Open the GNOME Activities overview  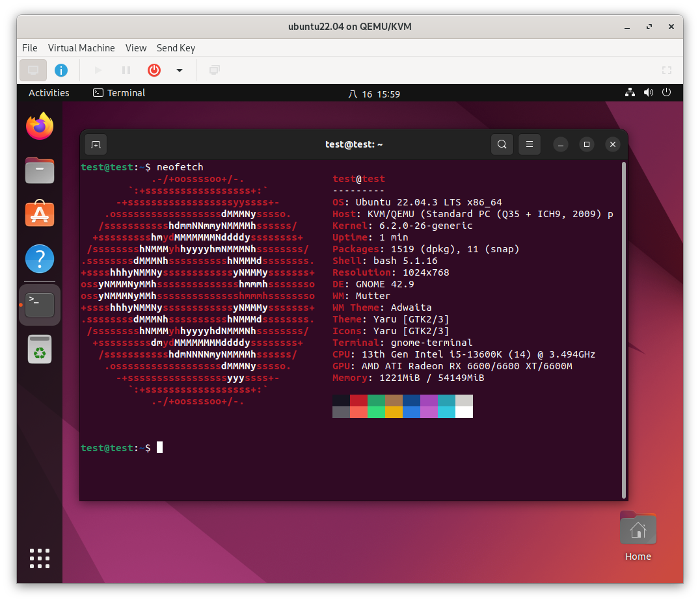[x=49, y=93]
